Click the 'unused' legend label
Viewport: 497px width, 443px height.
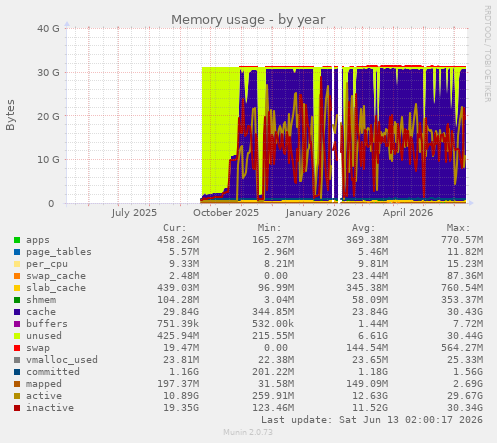click(x=44, y=336)
